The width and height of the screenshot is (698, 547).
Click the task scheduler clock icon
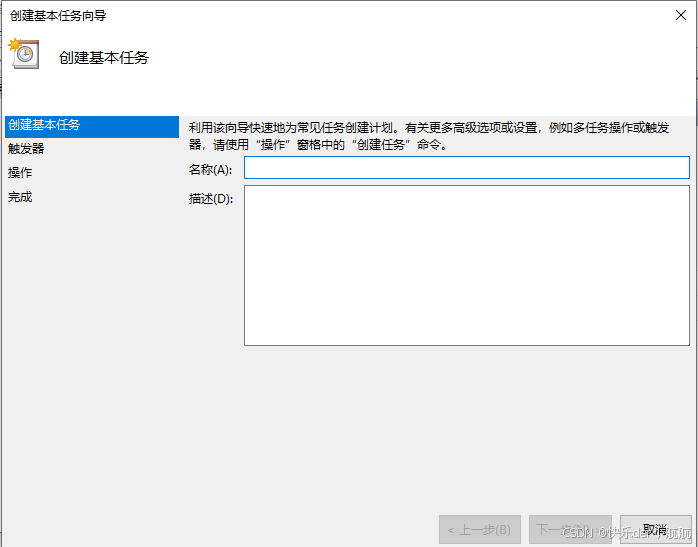[24, 54]
